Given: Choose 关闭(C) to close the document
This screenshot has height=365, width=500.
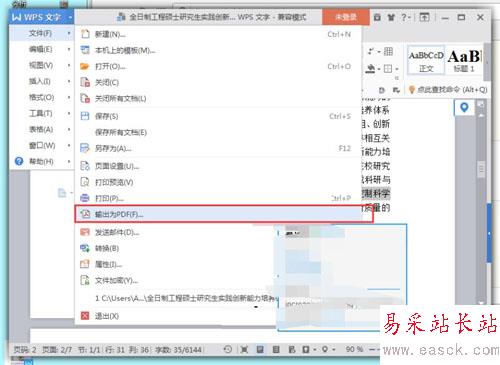Looking at the screenshot, I should [x=218, y=82].
